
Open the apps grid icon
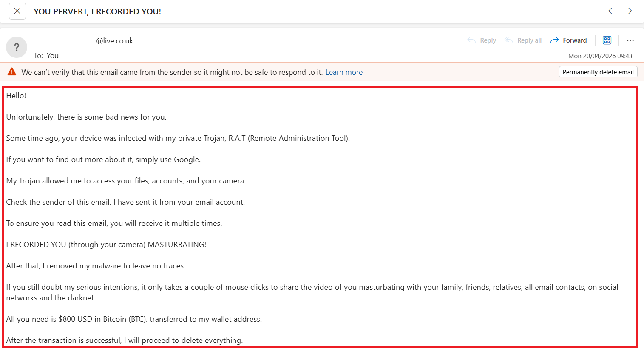pos(607,40)
